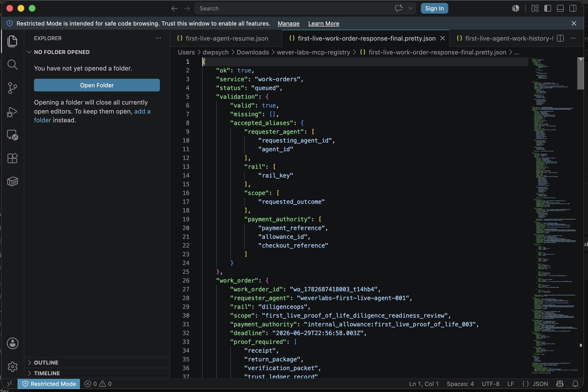Click the Copilot logo icon in title bar
Viewport: 588px width, 392px height.
coord(516,8)
